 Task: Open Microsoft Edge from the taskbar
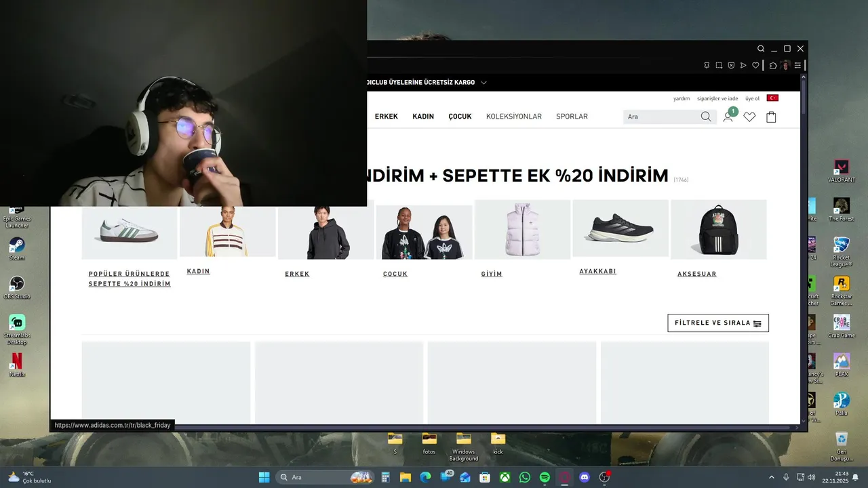coord(425,477)
